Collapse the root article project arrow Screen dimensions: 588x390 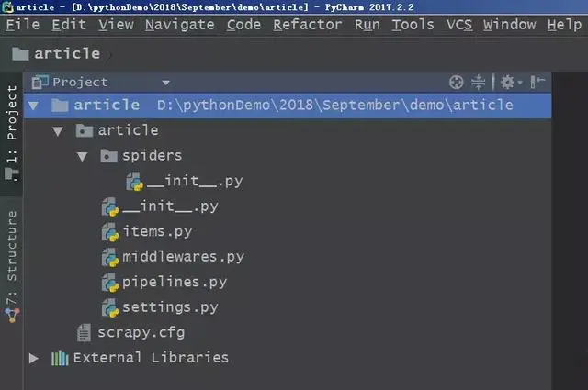tap(33, 106)
